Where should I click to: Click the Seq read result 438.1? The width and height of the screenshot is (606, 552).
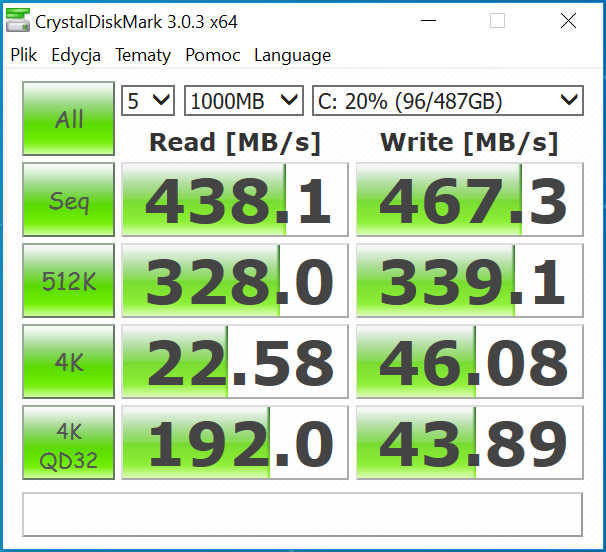coord(235,199)
